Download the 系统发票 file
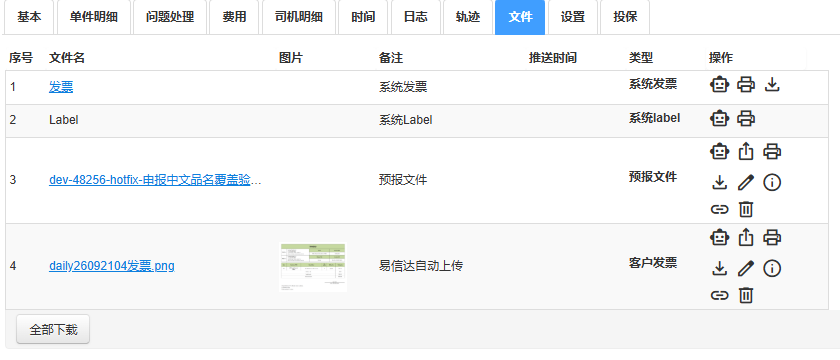 771,85
